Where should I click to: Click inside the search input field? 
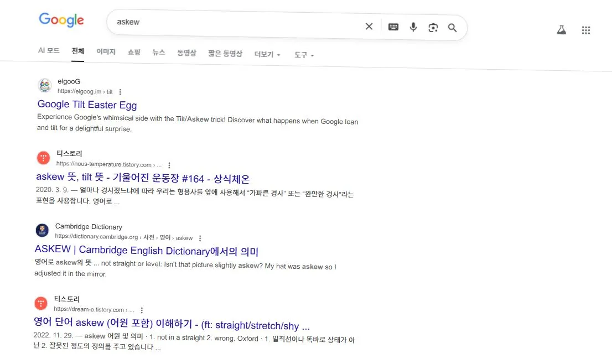coord(232,22)
